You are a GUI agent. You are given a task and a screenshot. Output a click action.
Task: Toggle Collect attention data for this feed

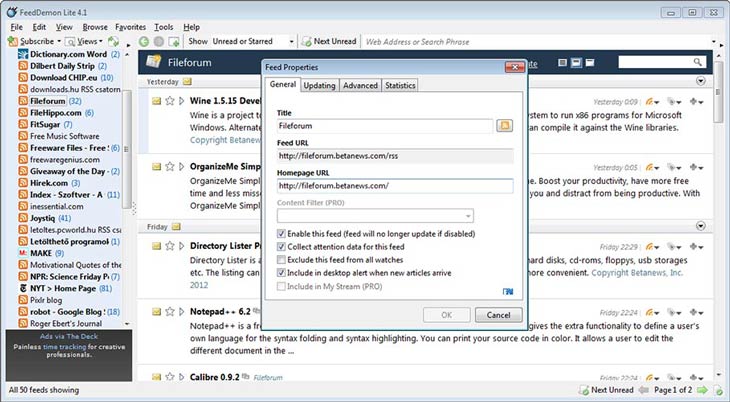[282, 246]
